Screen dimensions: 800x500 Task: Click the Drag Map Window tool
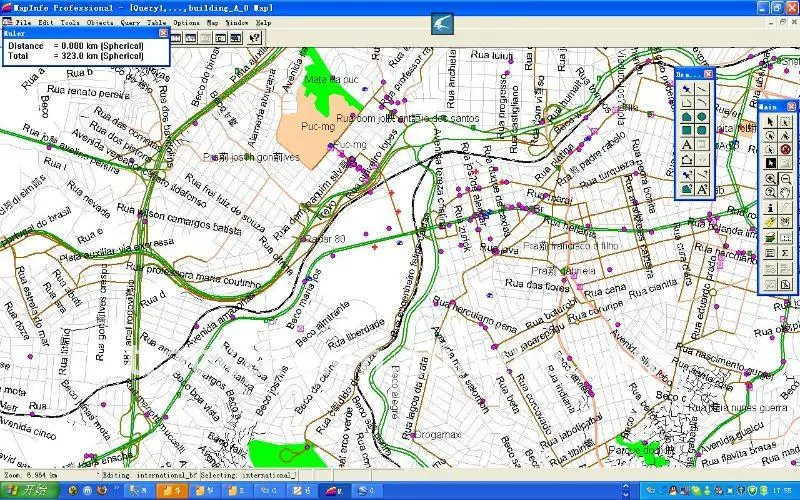(785, 222)
